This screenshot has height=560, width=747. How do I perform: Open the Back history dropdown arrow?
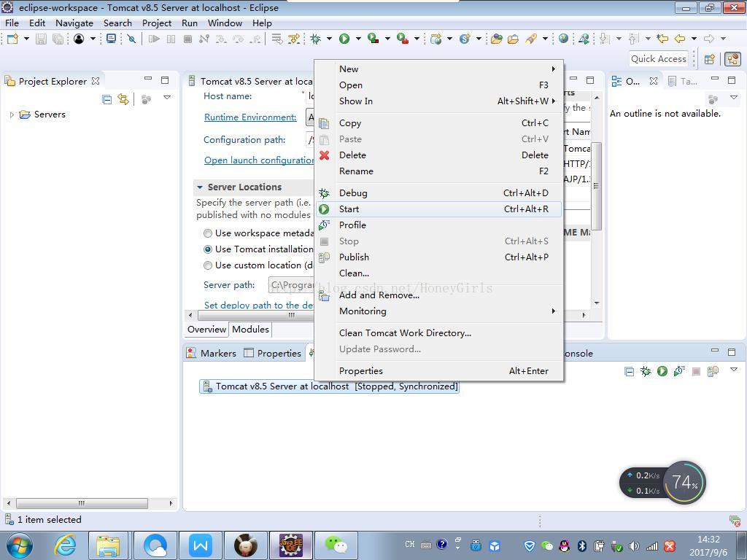(694, 39)
